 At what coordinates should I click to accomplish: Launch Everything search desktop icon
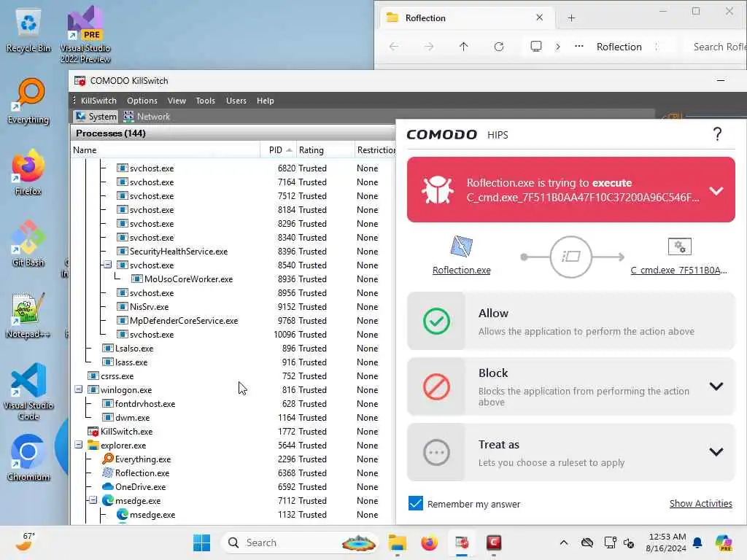tap(28, 101)
